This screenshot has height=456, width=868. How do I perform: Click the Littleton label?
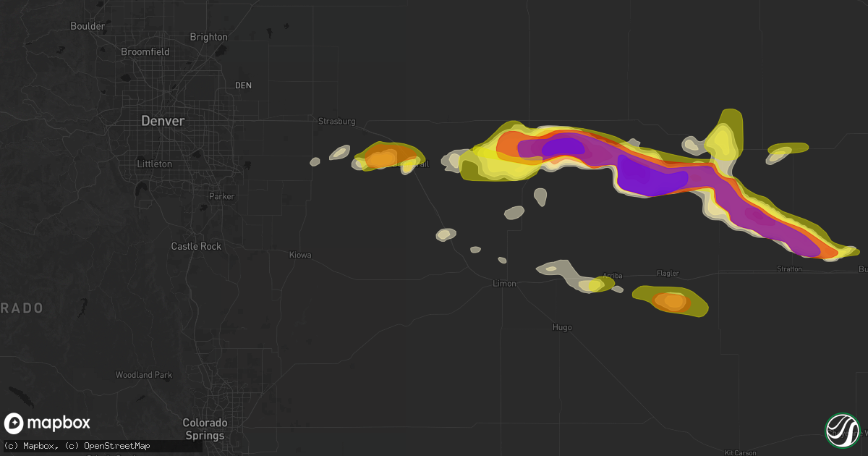coord(155,164)
